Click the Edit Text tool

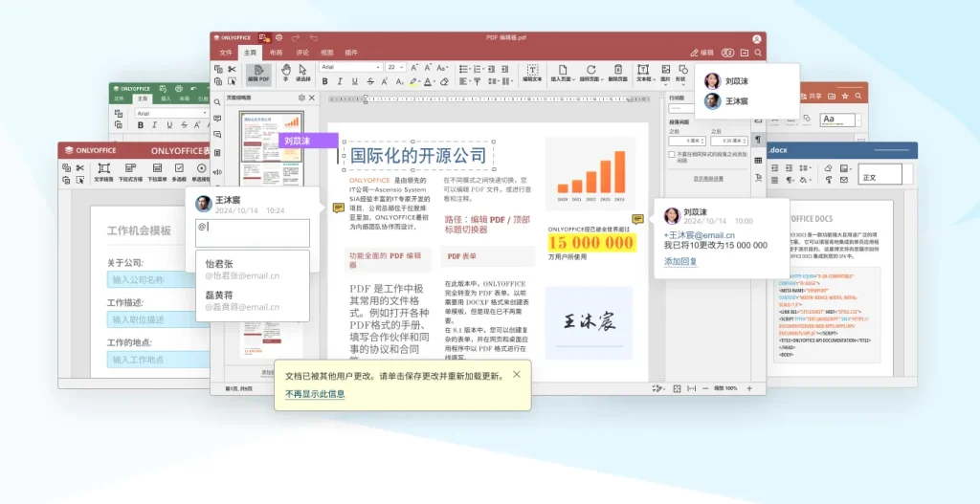click(532, 73)
